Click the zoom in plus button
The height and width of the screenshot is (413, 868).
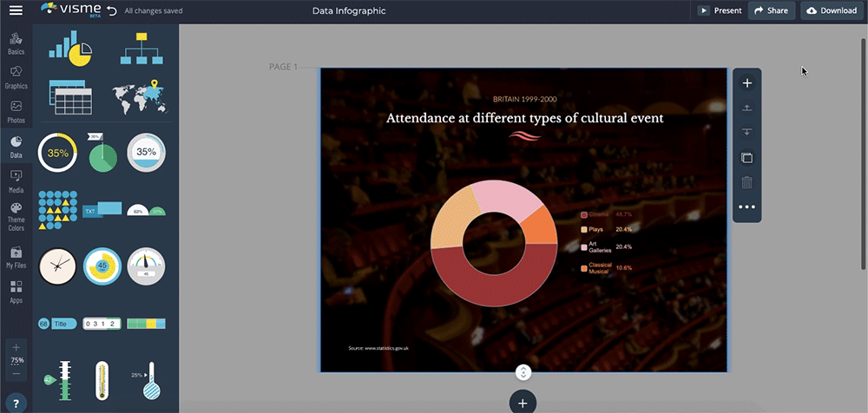(x=16, y=347)
